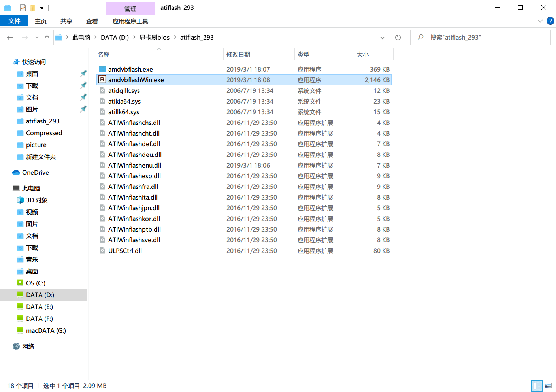Image resolution: width=556 pixels, height=392 pixels.
Task: Switch to the 查看 ribbon tab
Action: point(92,21)
